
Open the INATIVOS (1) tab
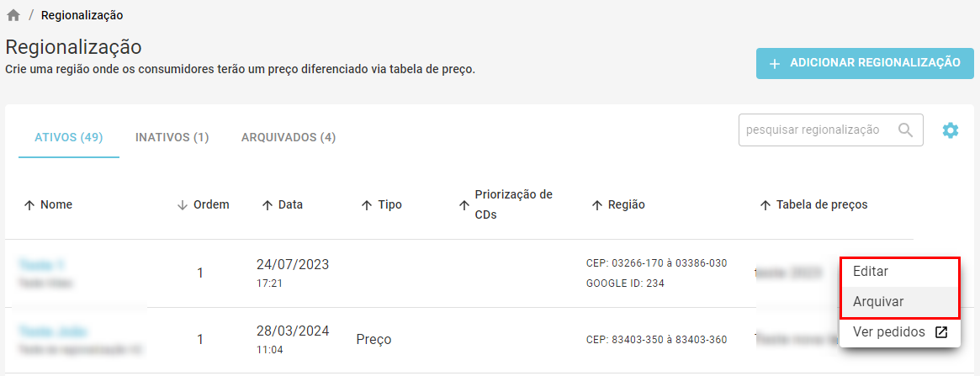click(172, 137)
